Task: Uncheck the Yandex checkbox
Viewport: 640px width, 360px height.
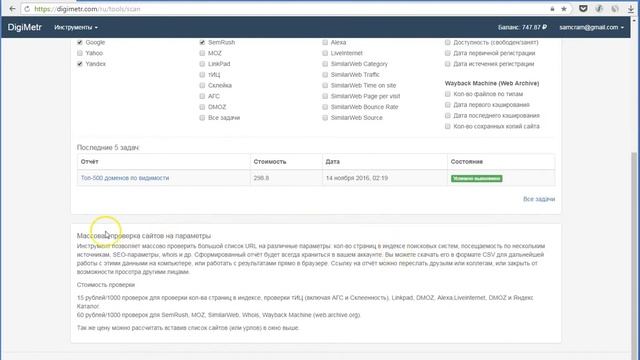Action: pos(80,64)
